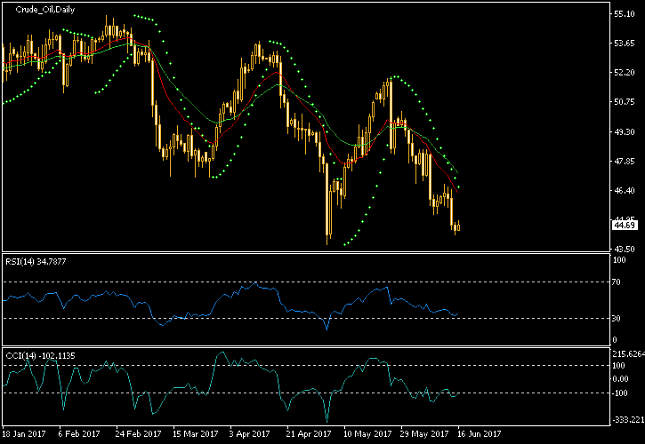Viewport: 645px width, 444px height.
Task: Click the CCI 215.626 scale label
Action: coord(629,354)
